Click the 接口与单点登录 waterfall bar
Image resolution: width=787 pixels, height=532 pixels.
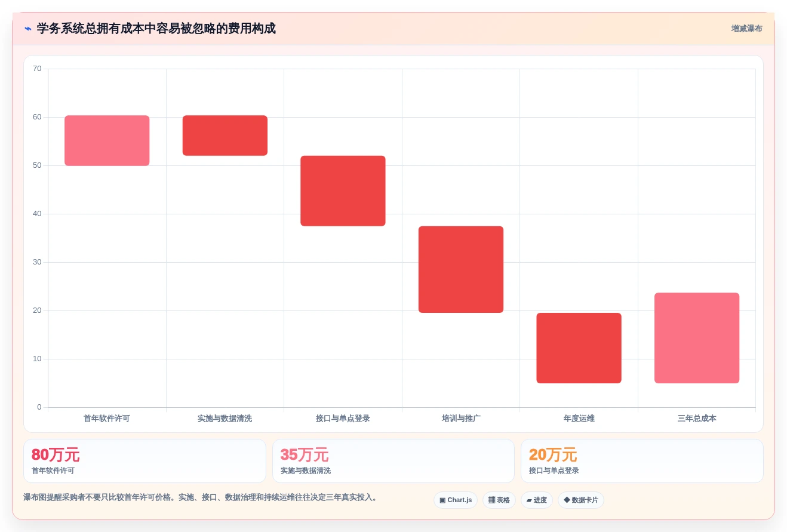click(x=343, y=191)
